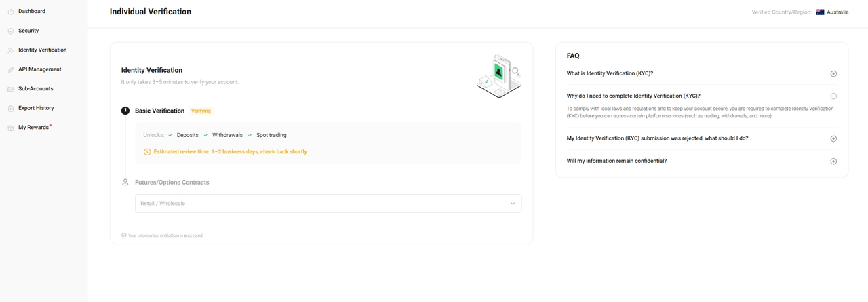The height and width of the screenshot is (302, 868).
Task: Collapse "Why do I need to complete" FAQ
Action: (833, 96)
